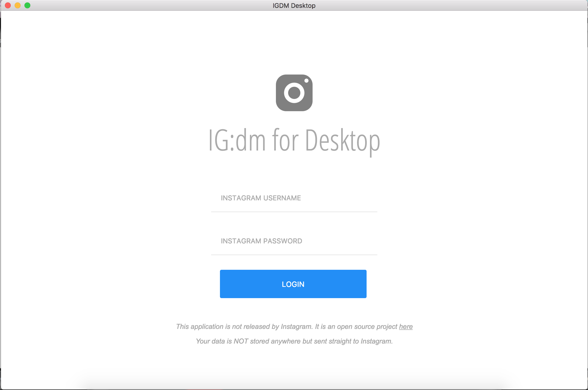Click the small flash dot on logo
Viewport: 588px width, 390px height.
(x=306, y=81)
